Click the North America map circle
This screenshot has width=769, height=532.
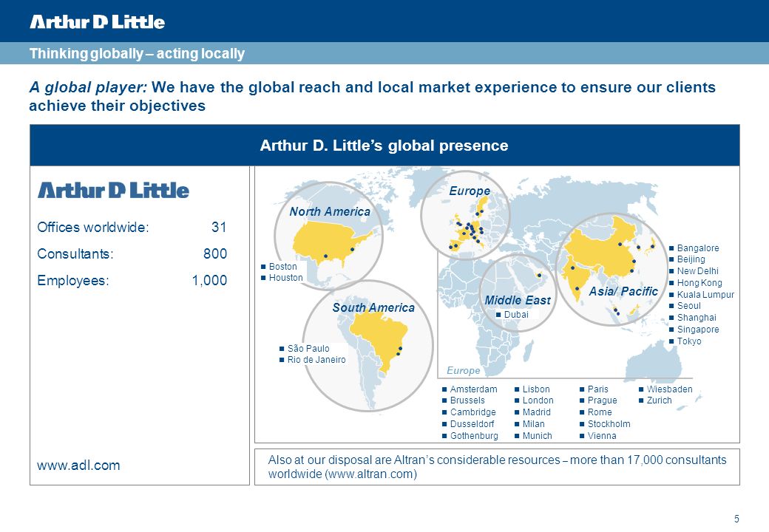click(x=328, y=236)
